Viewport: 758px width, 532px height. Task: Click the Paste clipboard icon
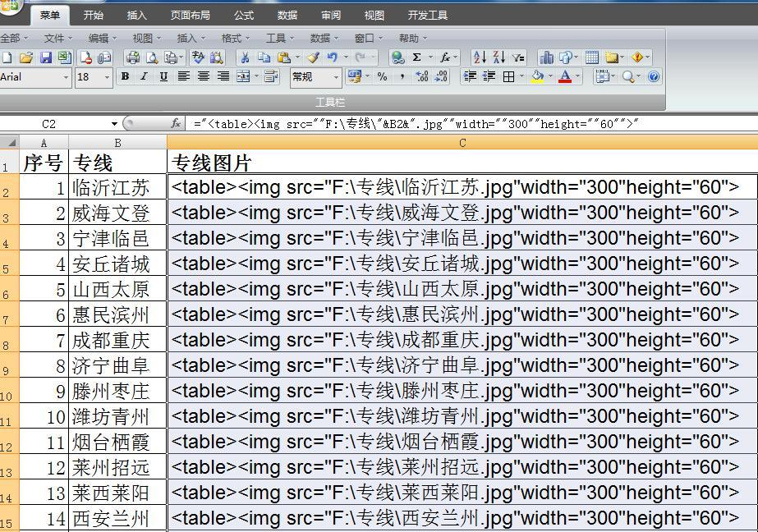pyautogui.click(x=284, y=57)
